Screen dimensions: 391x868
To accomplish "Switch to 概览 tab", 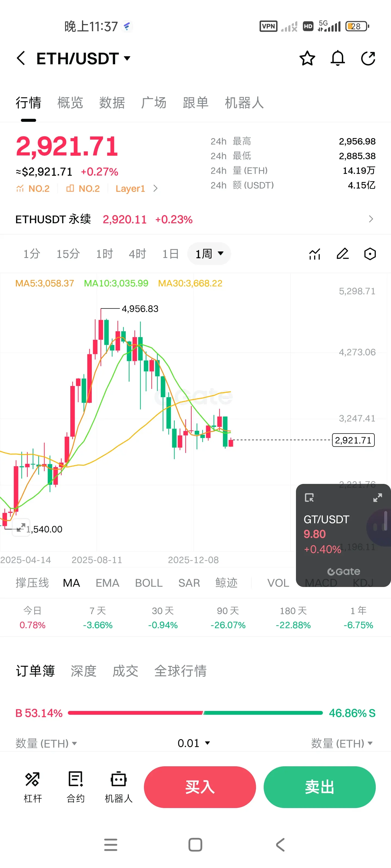I will [70, 103].
